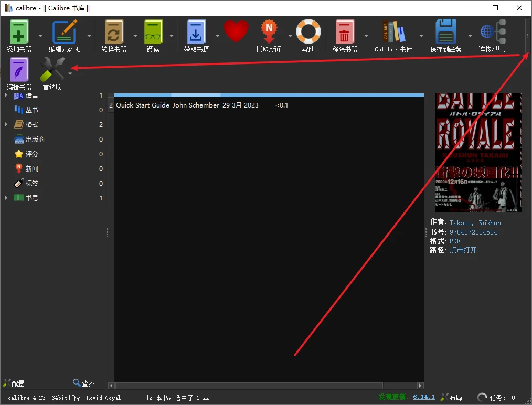The height and width of the screenshot is (405, 532).
Task: Click the Battle Royale cover thumbnail
Action: coord(478,153)
